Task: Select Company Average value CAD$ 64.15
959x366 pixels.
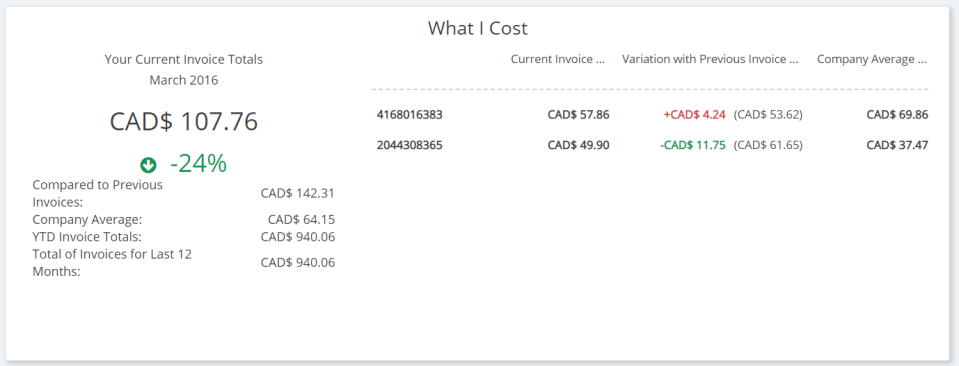Action: [x=302, y=220]
